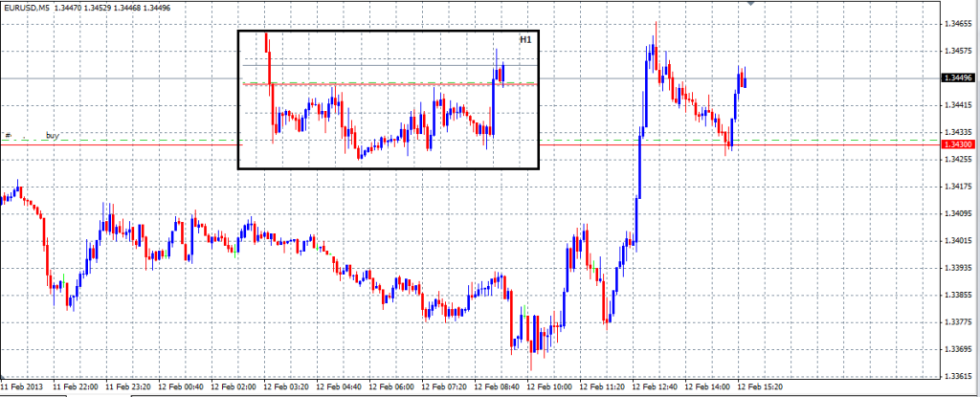980x397 pixels.
Task: Click the chart shift triangle marker at top
Action: click(x=752, y=5)
